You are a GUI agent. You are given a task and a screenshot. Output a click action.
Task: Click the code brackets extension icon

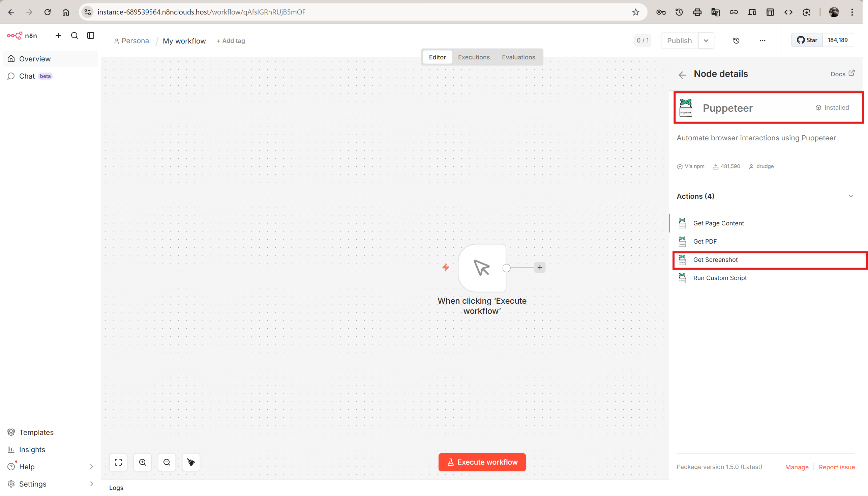coord(788,12)
